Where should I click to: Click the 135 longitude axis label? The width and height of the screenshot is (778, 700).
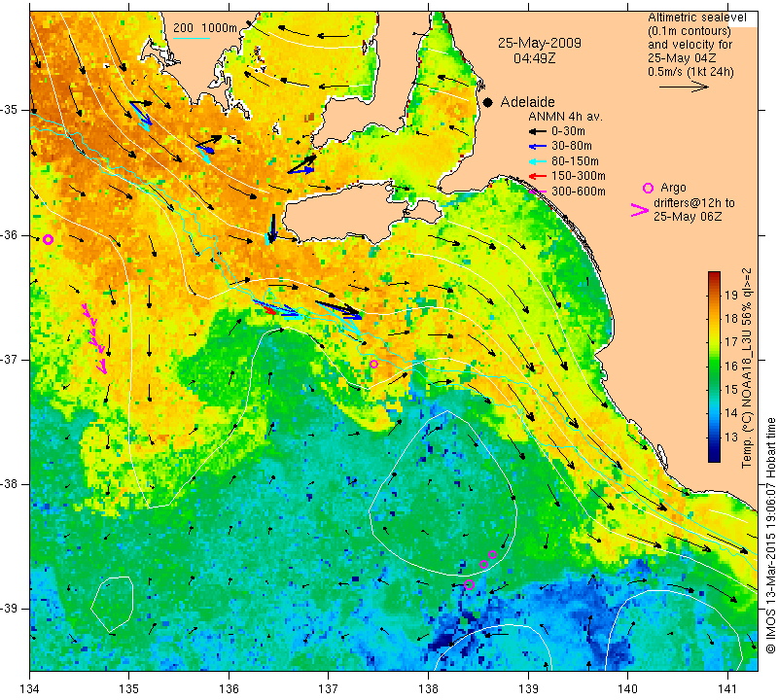129,689
